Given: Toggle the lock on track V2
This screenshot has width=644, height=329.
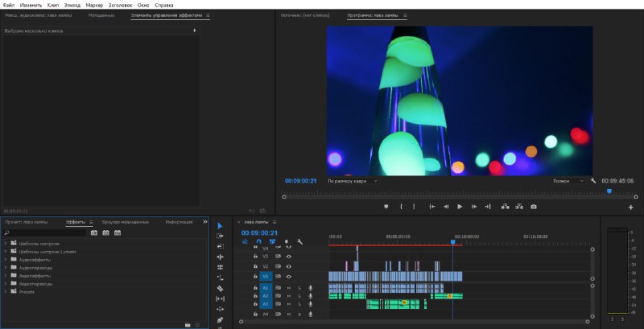Looking at the screenshot, I should coord(256,266).
